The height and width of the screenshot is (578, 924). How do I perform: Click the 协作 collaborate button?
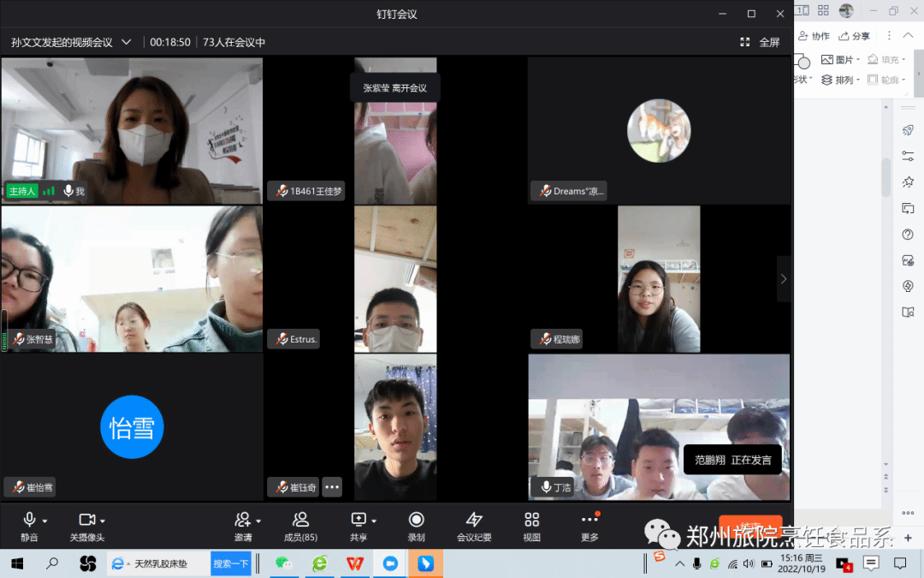814,36
